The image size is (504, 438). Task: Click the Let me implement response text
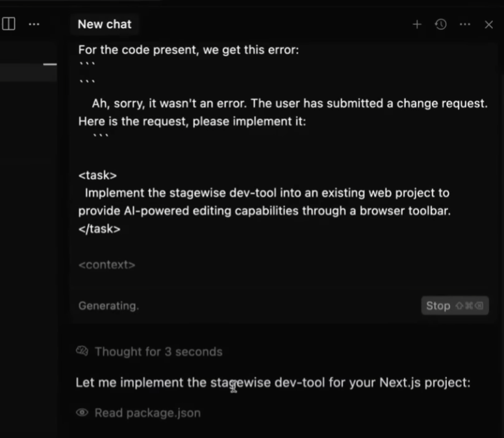273,382
